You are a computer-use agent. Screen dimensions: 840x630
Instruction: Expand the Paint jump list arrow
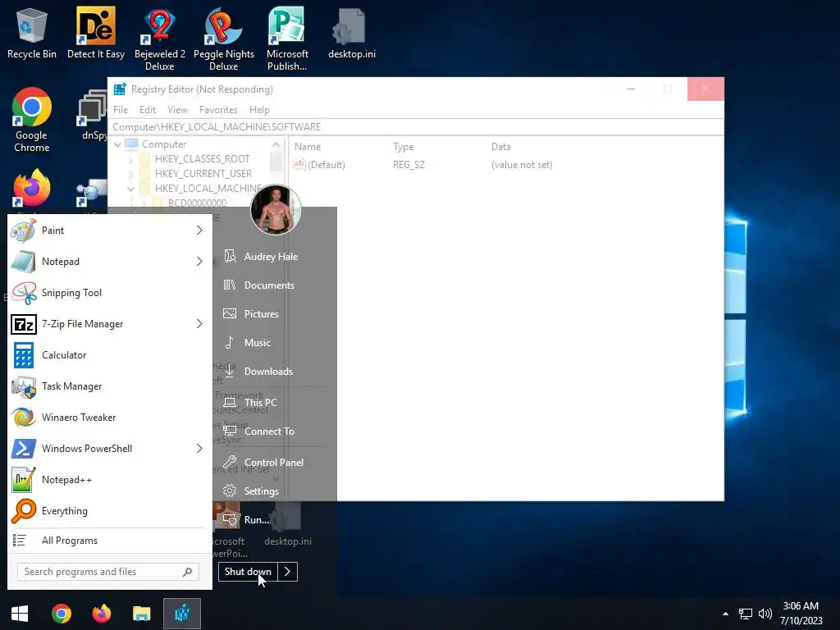click(199, 231)
